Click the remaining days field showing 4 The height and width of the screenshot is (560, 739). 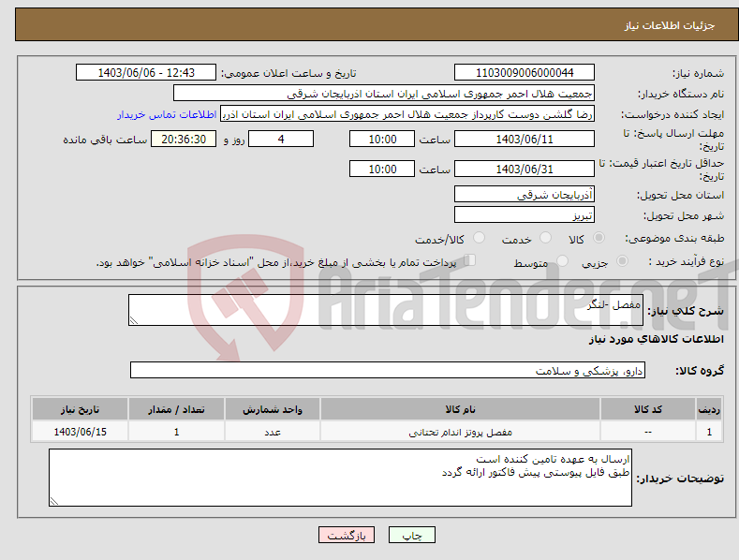[x=281, y=139]
